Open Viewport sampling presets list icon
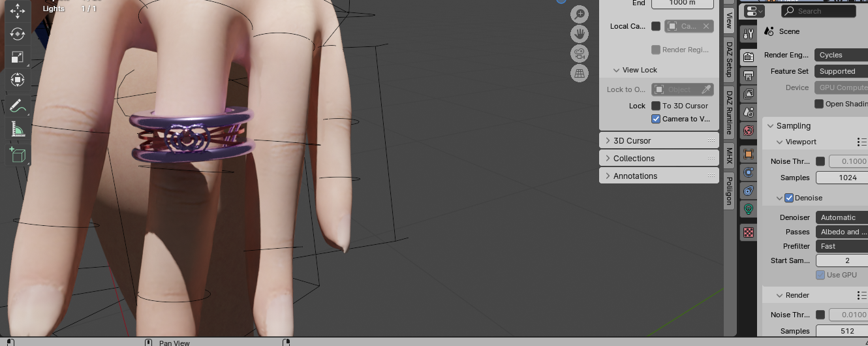This screenshot has height=346, width=868. click(x=861, y=142)
